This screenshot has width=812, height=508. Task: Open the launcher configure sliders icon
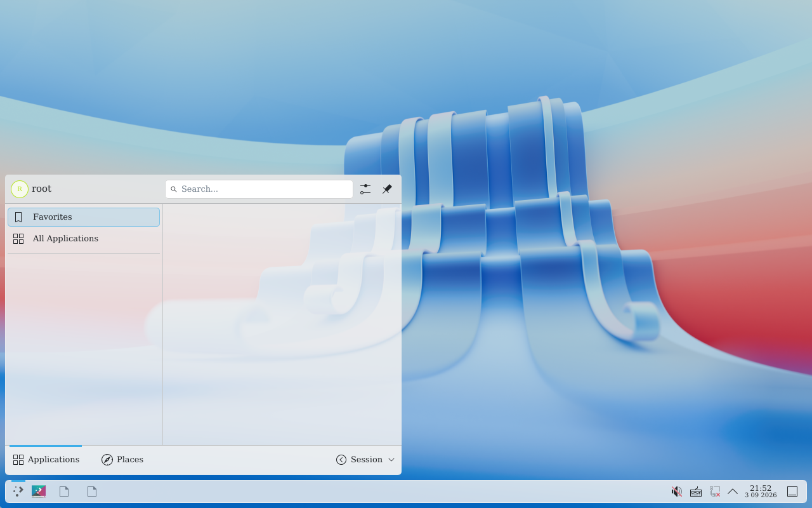tap(365, 189)
